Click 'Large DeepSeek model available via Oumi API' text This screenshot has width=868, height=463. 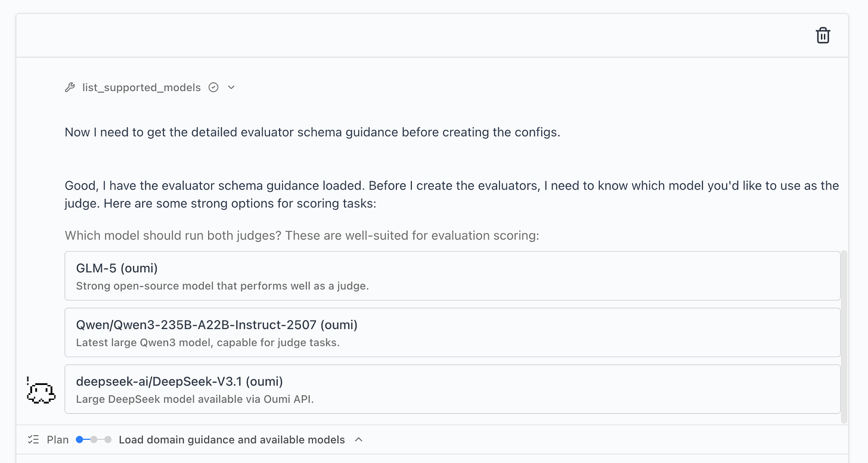click(x=195, y=399)
